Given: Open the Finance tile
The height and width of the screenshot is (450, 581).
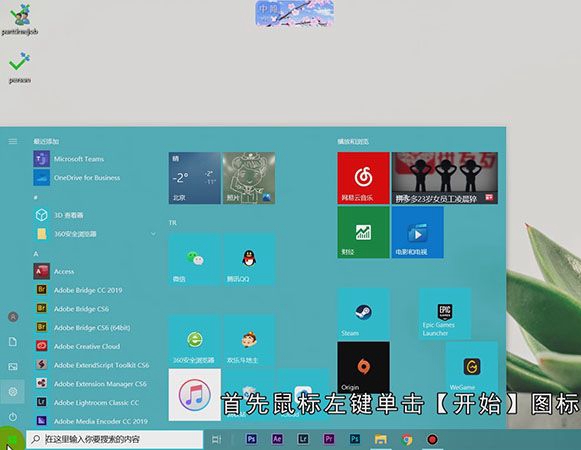Looking at the screenshot, I should (363, 232).
